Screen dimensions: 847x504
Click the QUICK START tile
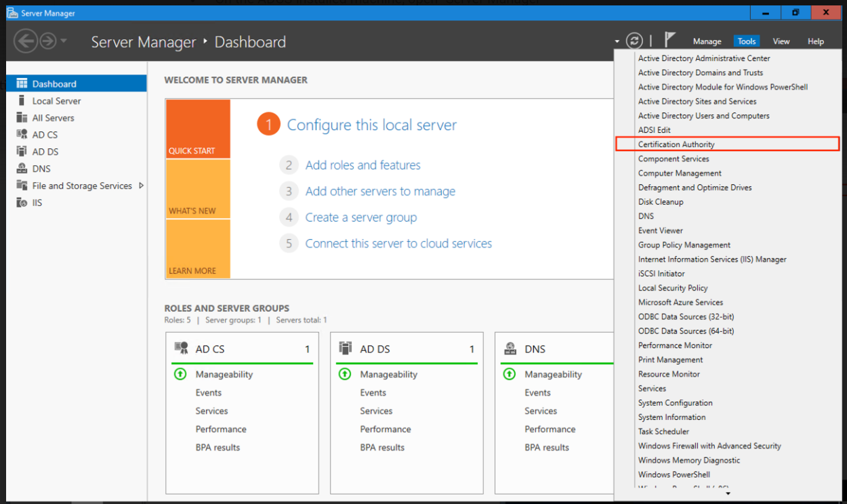198,129
